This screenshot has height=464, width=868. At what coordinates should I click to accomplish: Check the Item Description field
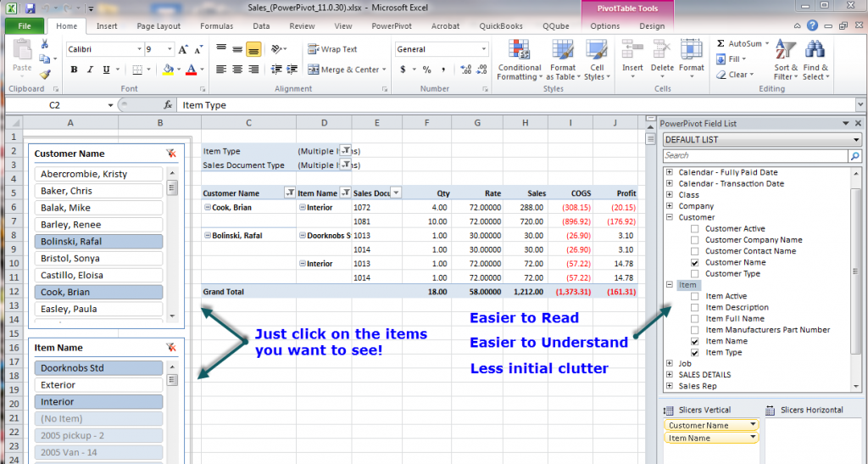pos(695,307)
